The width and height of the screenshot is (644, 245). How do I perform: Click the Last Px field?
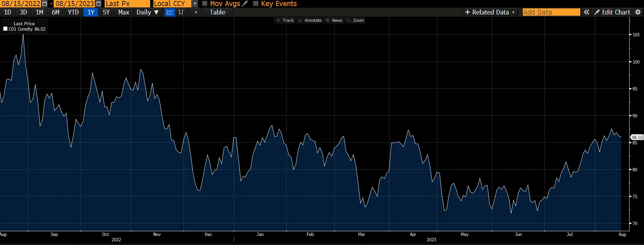127,4
